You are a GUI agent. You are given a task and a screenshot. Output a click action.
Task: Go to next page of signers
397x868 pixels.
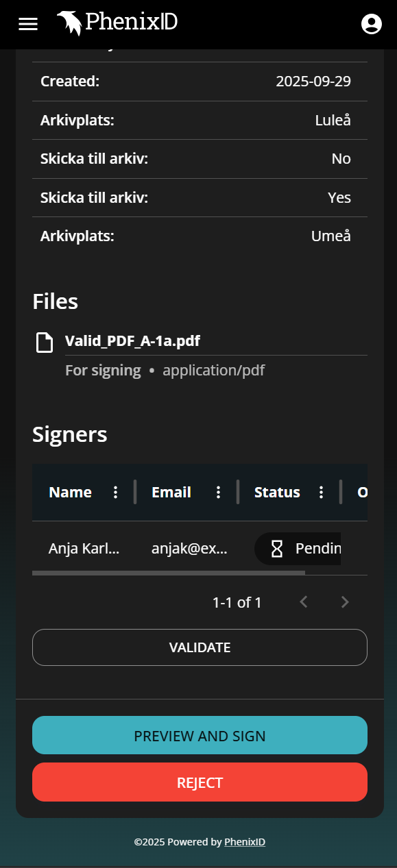point(345,602)
